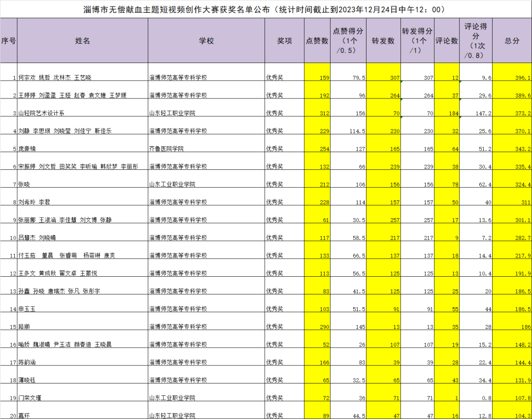The width and height of the screenshot is (532, 419).
Task: Select total score 373.2
Action: click(512, 108)
